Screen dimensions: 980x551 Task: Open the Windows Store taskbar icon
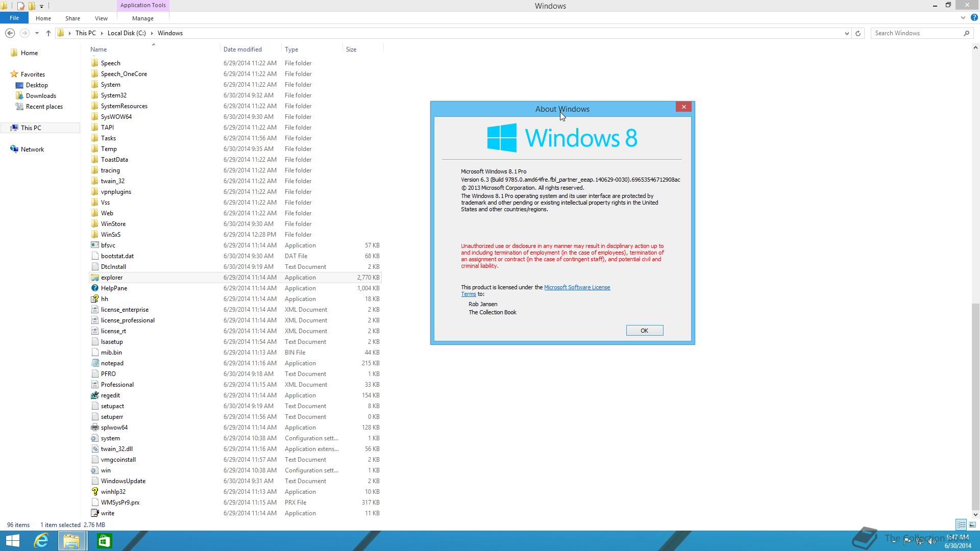coord(104,541)
